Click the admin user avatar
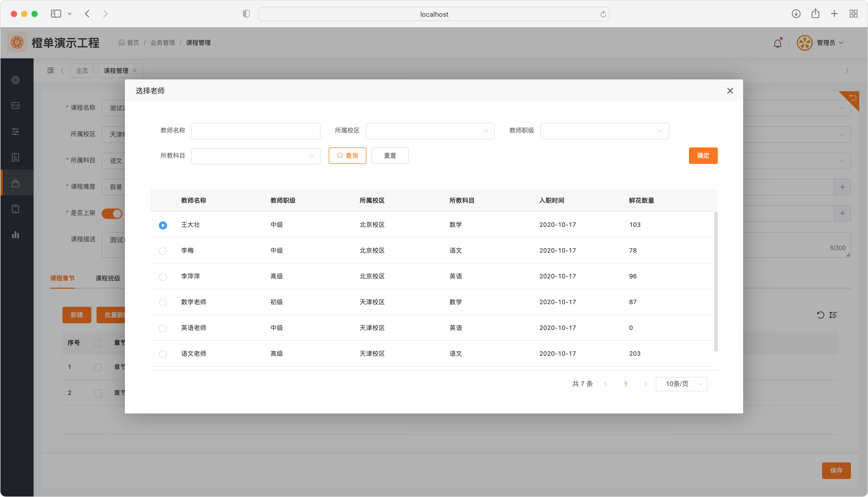Viewport: 868px width, 497px height. point(805,43)
